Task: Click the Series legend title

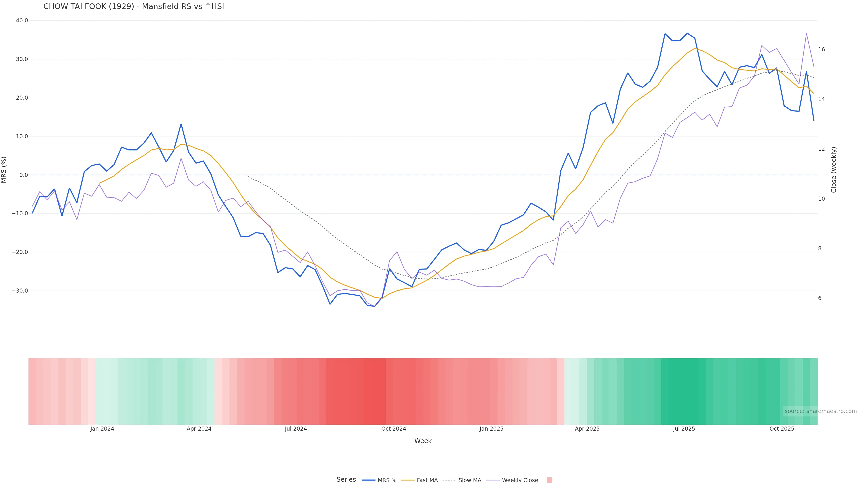Action: coord(346,480)
